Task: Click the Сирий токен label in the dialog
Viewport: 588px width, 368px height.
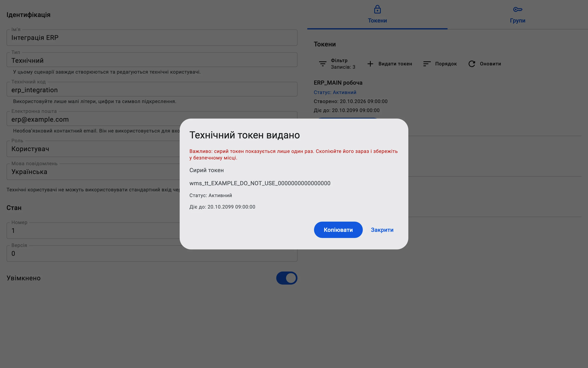Action: (x=206, y=170)
